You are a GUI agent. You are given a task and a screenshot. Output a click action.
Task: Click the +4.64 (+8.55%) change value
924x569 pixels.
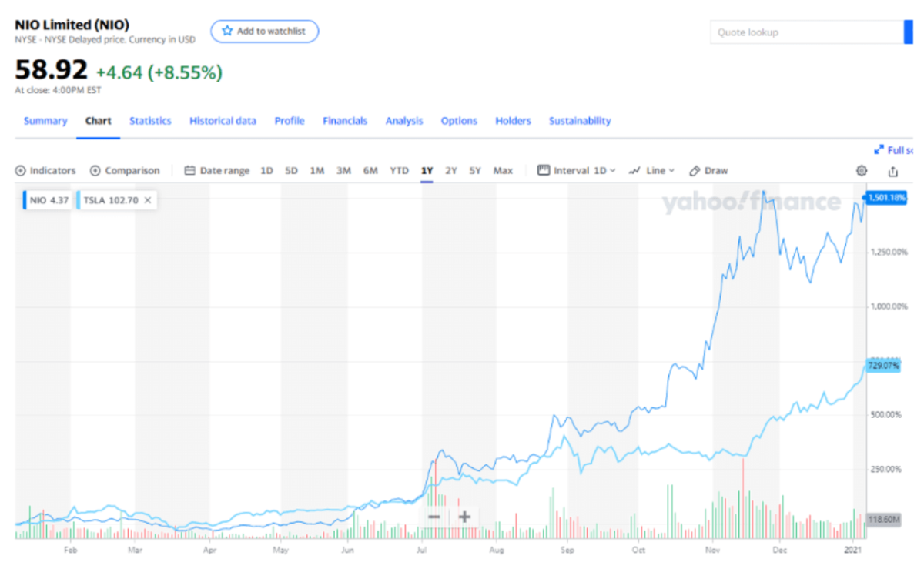point(159,72)
